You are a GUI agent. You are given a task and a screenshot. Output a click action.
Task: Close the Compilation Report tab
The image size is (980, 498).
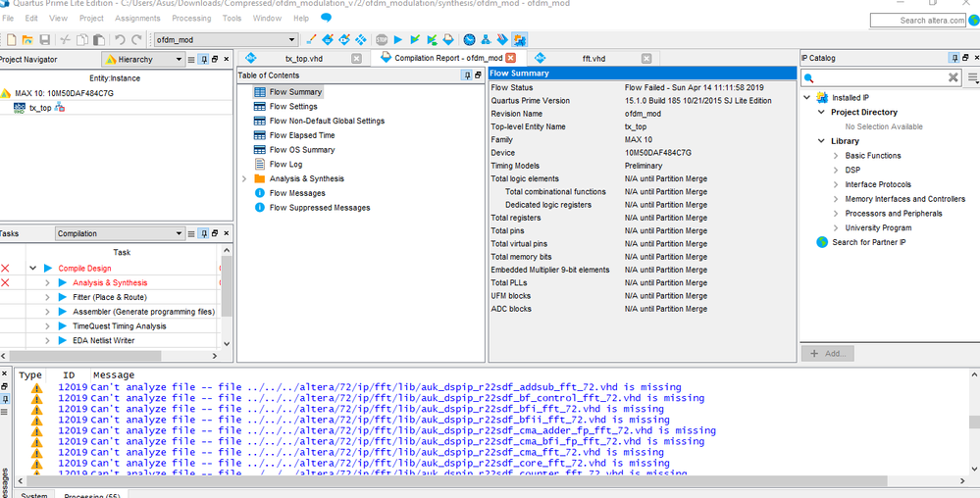(x=510, y=59)
